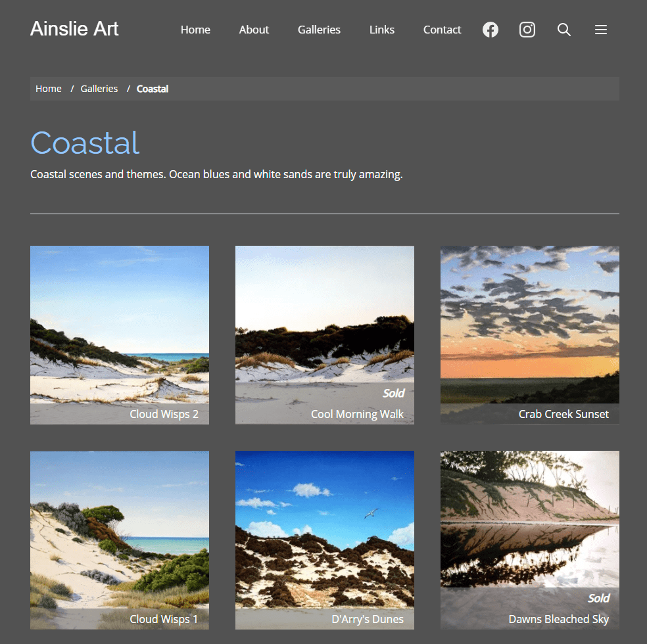Image resolution: width=647 pixels, height=644 pixels.
Task: Open the D'Arry's Dunes painting
Action: [x=324, y=540]
